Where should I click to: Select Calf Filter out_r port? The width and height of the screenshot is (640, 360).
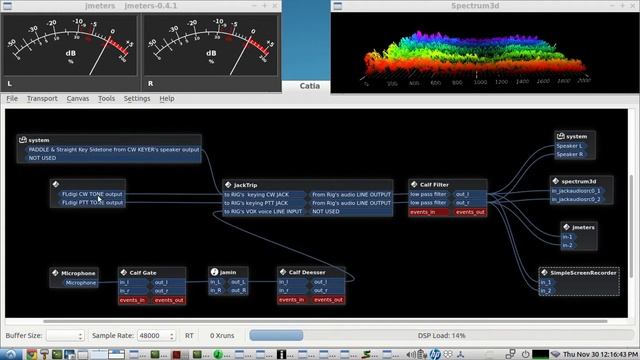(470, 203)
